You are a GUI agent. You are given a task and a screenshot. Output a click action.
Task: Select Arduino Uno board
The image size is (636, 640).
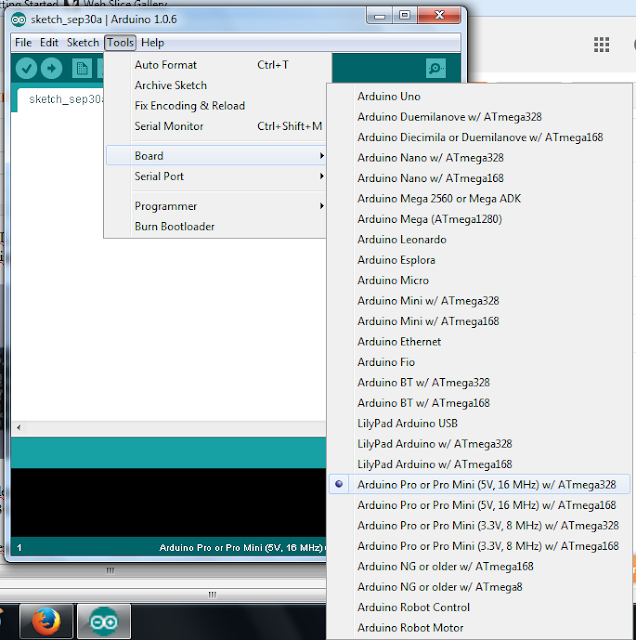coord(389,96)
